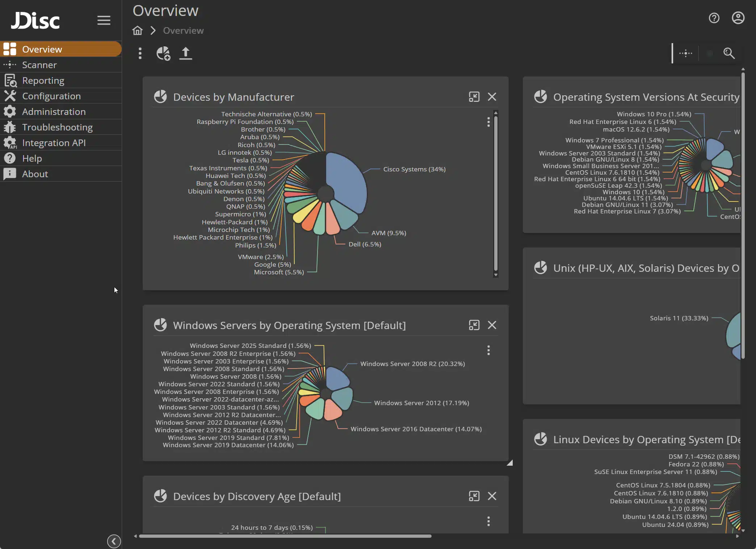Close the Windows Servers by Operating System widget
756x549 pixels.
pos(492,325)
